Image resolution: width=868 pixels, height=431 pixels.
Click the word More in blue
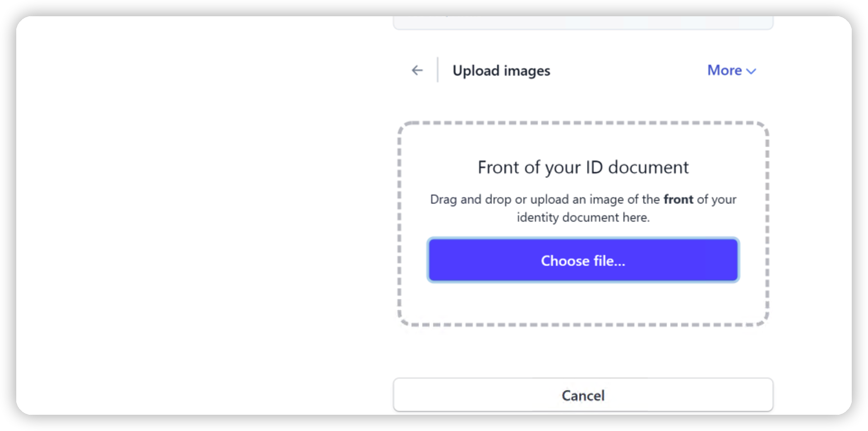724,70
